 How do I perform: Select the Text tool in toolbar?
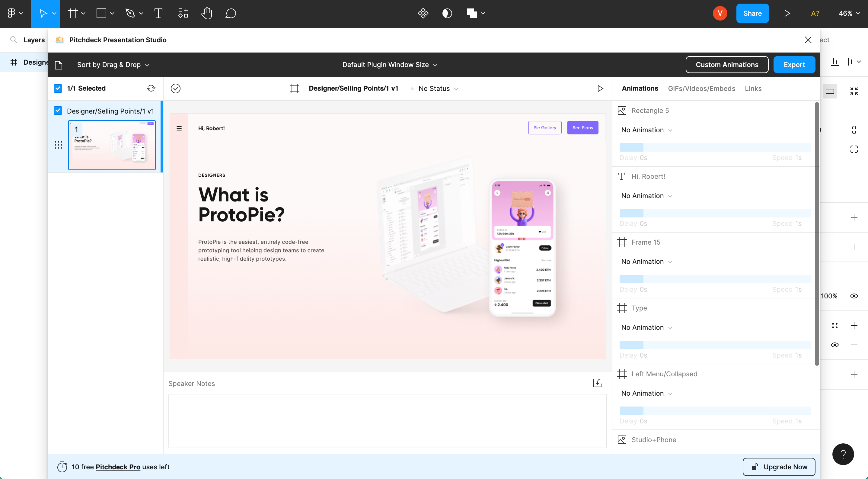[158, 14]
